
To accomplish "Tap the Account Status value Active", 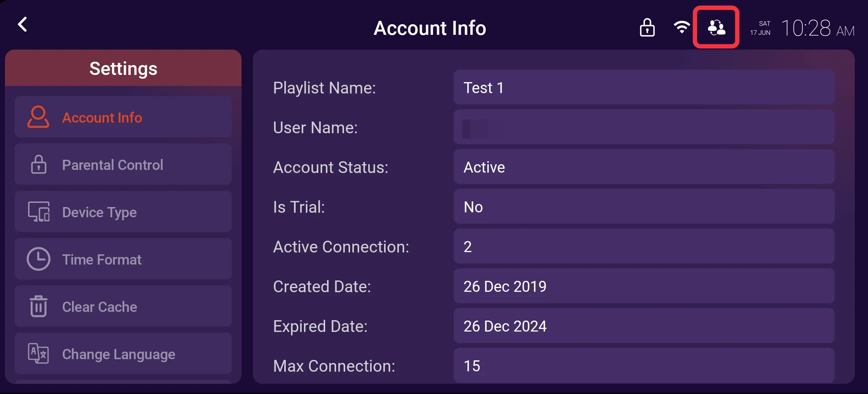I will [644, 167].
